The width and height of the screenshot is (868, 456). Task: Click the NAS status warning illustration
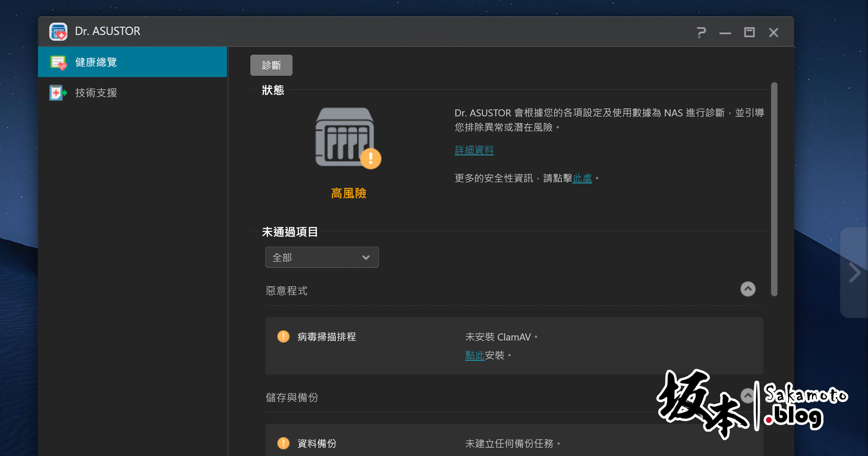pos(348,138)
